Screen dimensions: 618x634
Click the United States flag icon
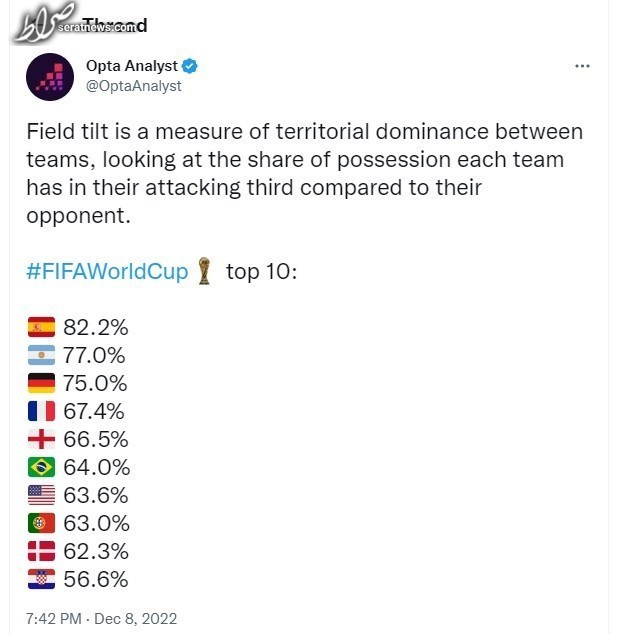pos(41,495)
